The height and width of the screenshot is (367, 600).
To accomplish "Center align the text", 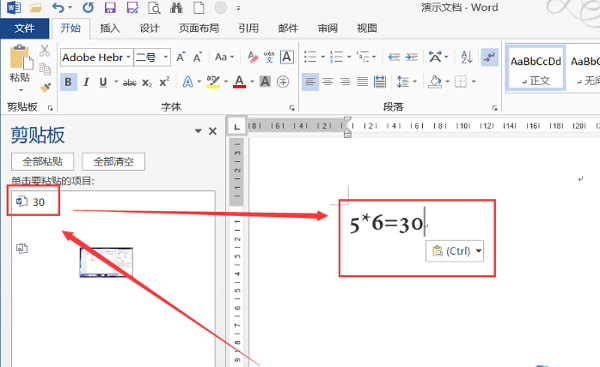I will 328,82.
